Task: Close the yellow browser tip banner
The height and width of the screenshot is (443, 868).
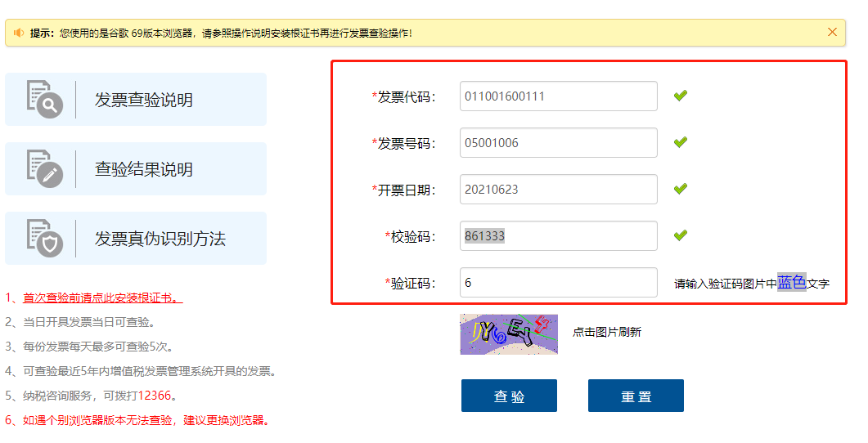Action: (x=832, y=33)
